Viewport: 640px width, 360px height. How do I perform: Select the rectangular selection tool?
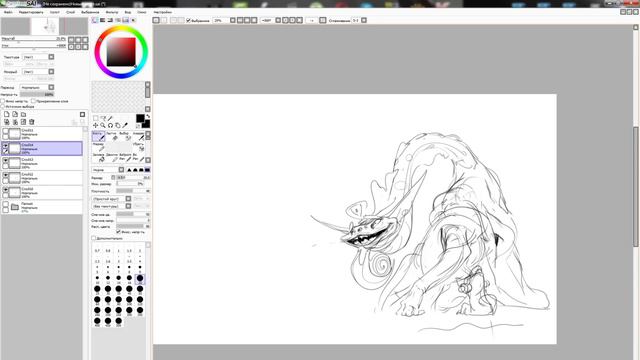pyautogui.click(x=96, y=118)
